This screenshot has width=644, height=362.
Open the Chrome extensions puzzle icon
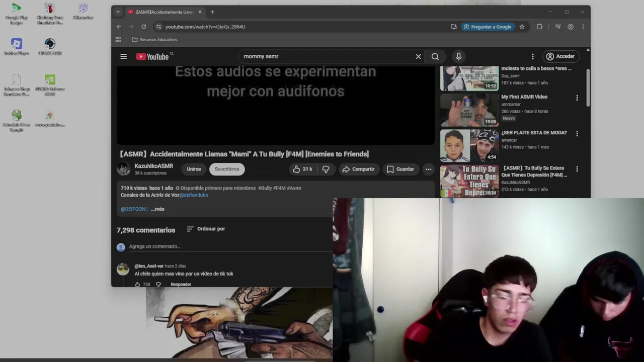coord(539,27)
